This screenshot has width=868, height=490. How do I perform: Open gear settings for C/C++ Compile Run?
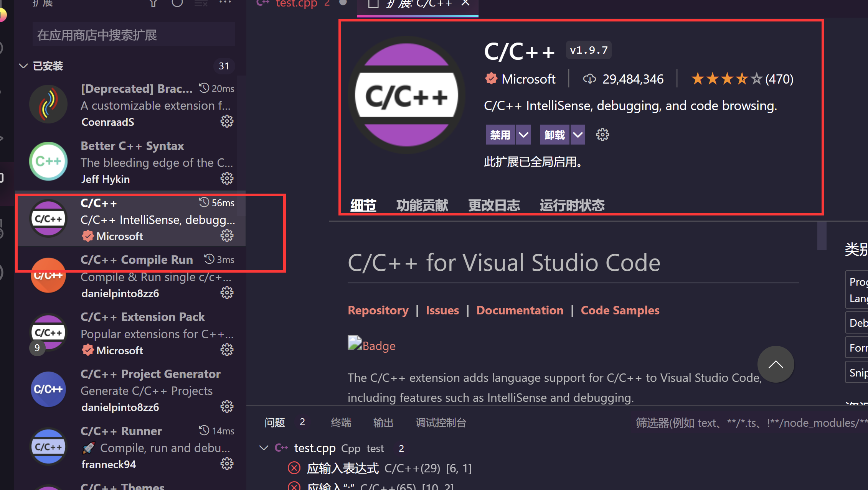click(x=227, y=293)
